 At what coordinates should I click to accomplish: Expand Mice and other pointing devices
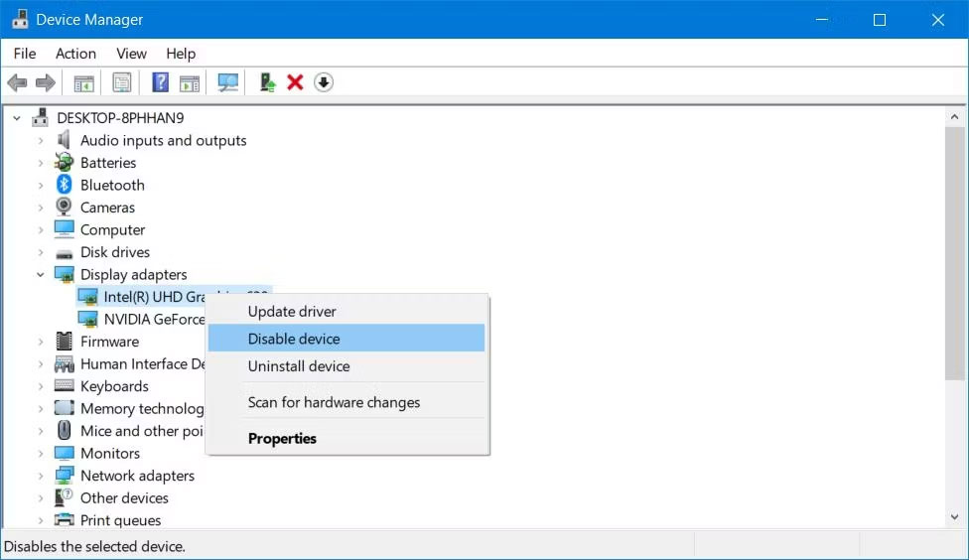(x=41, y=431)
